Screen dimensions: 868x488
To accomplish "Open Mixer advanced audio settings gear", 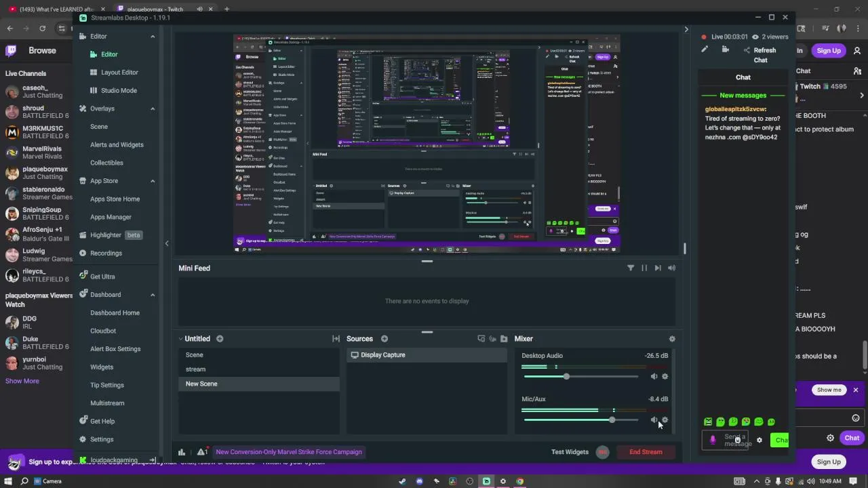I will click(x=672, y=339).
